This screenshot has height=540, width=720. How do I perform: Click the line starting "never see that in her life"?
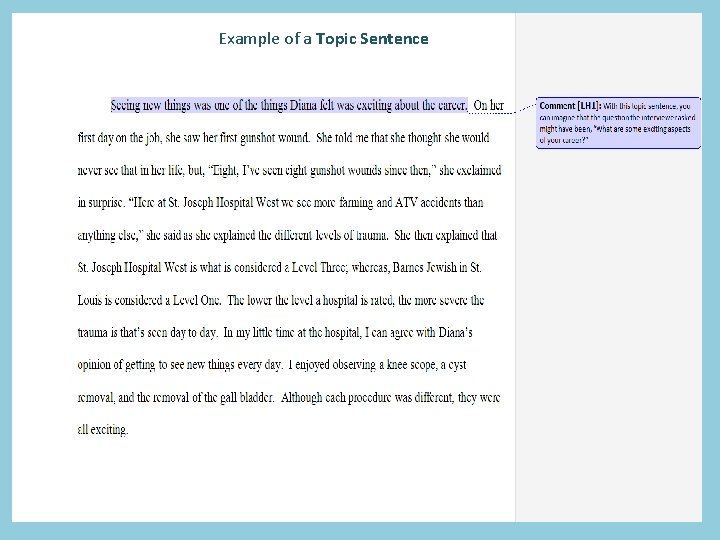coord(289,170)
